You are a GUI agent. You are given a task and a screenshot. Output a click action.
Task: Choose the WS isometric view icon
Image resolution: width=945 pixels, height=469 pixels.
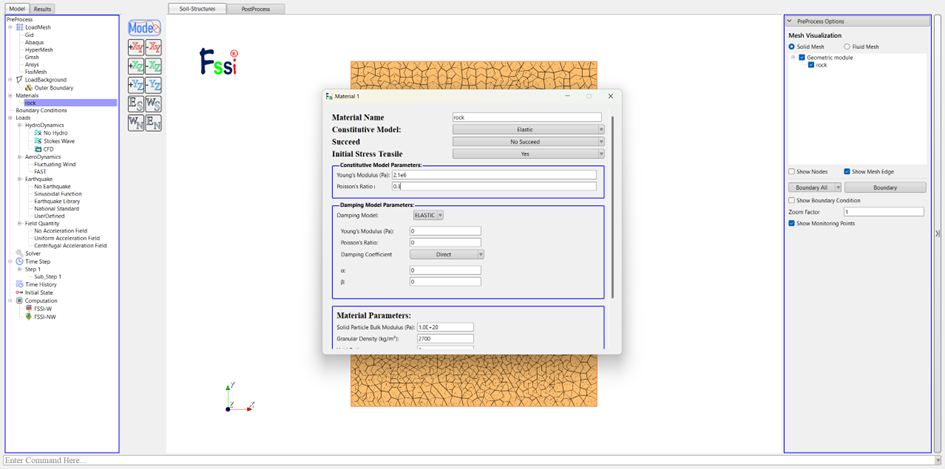coord(154,104)
